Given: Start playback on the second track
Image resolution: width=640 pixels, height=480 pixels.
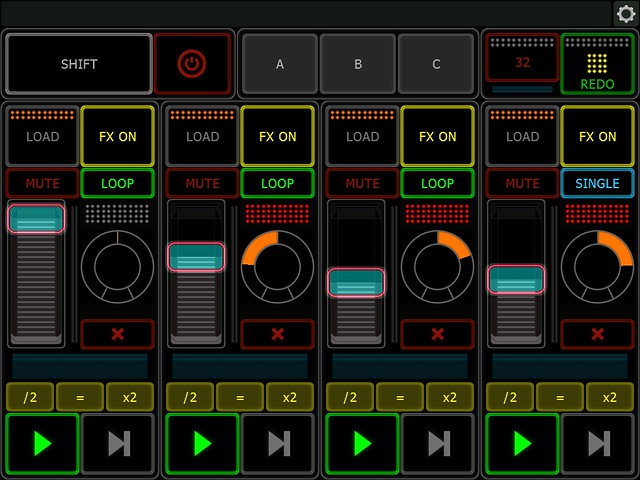Looking at the screenshot, I should click(202, 444).
